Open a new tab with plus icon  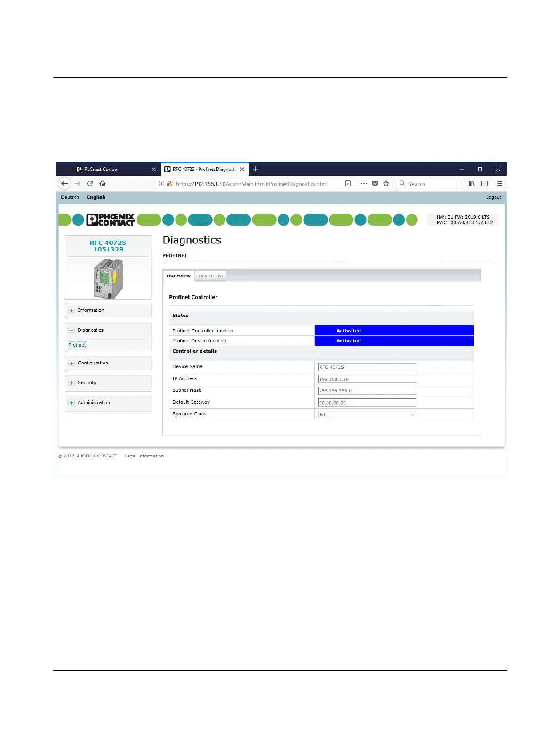click(x=256, y=169)
